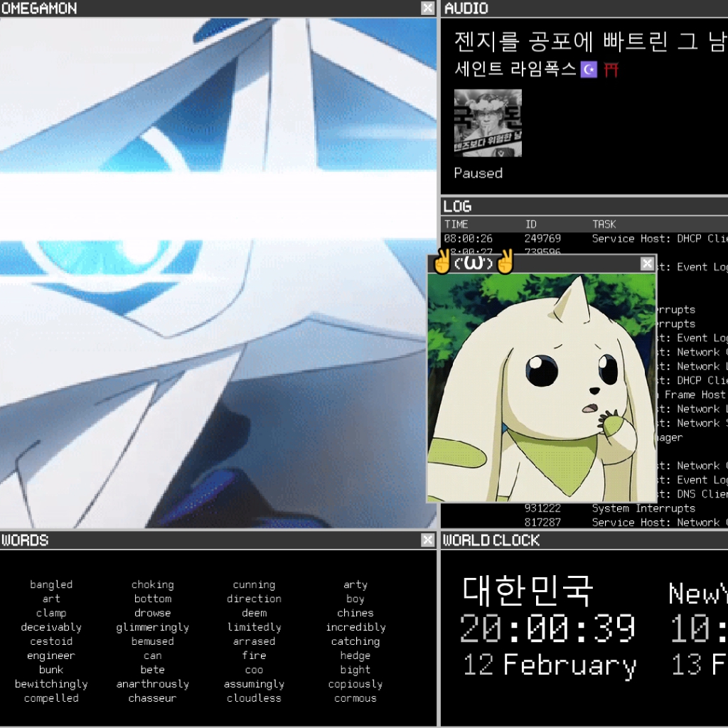Image resolution: width=728 pixels, height=728 pixels.
Task: Select log entry with ID 817287
Action: tap(584, 523)
